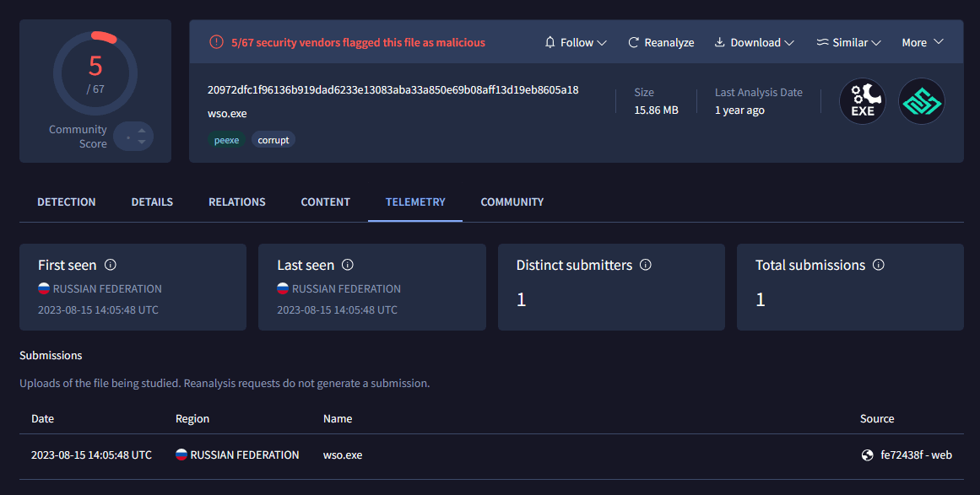Click info icon beside Last seen
This screenshot has height=495, width=980.
(x=347, y=265)
